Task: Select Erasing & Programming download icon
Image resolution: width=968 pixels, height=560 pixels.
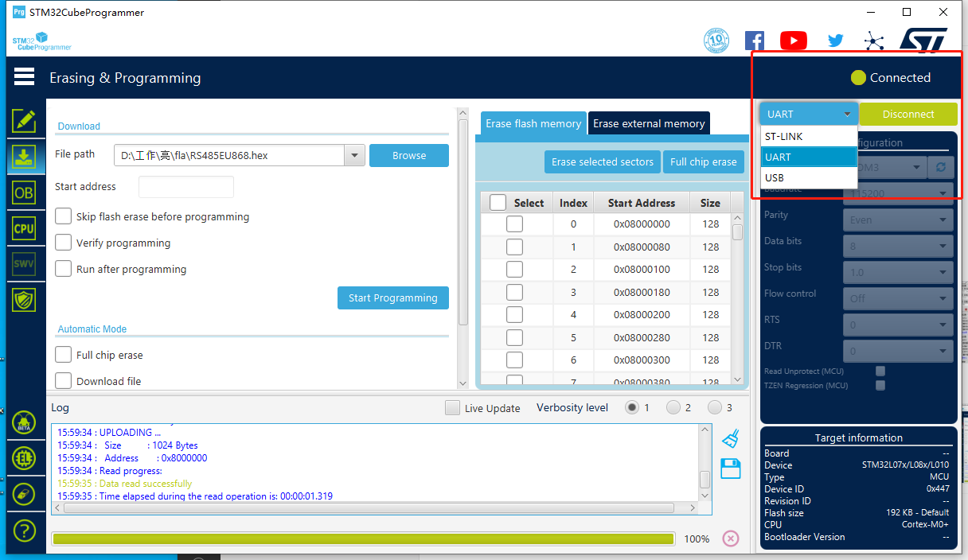Action: (x=24, y=156)
